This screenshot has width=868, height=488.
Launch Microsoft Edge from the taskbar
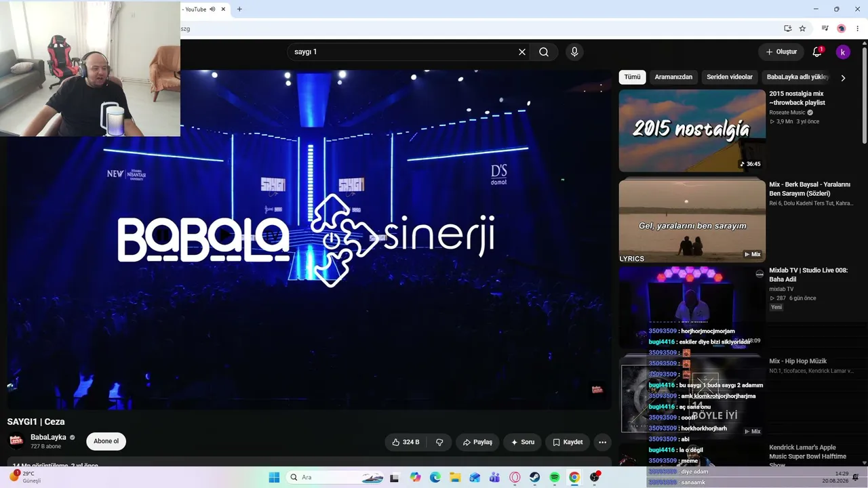tap(435, 477)
